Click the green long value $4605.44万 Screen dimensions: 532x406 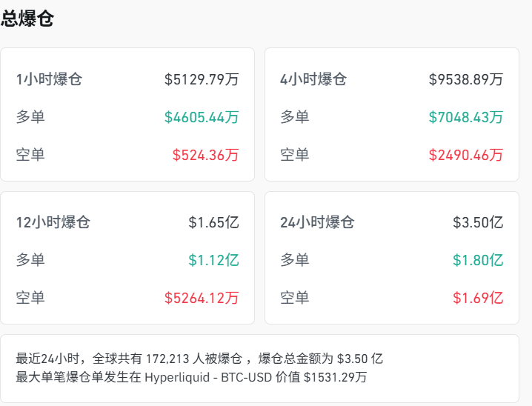[x=202, y=117]
